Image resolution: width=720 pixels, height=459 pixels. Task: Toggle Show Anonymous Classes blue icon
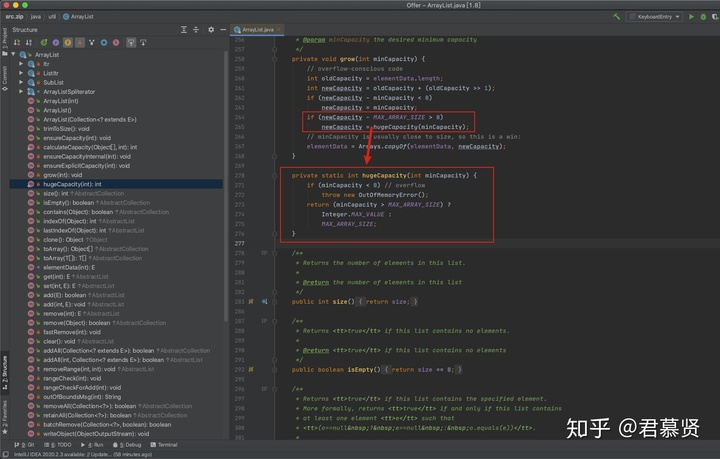[x=104, y=43]
